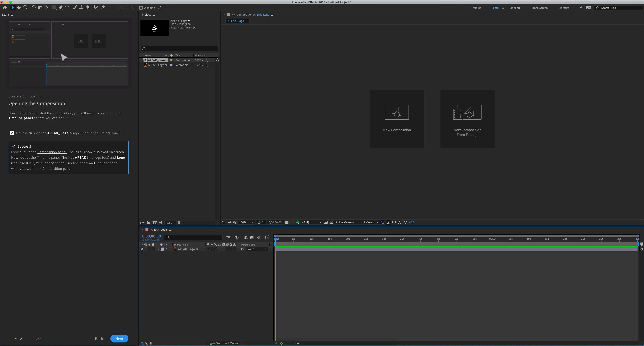The image size is (644, 346).
Task: Click the Home icon in toolbar
Action: click(5, 7)
